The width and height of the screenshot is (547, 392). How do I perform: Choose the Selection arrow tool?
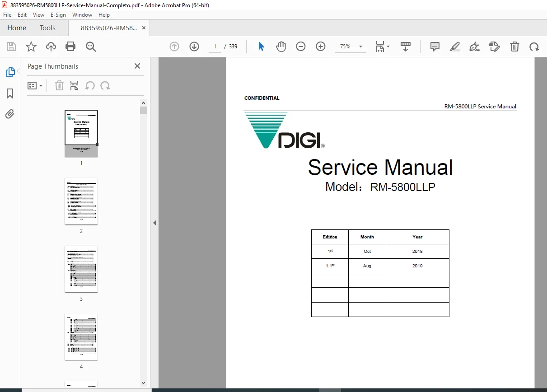pyautogui.click(x=261, y=47)
